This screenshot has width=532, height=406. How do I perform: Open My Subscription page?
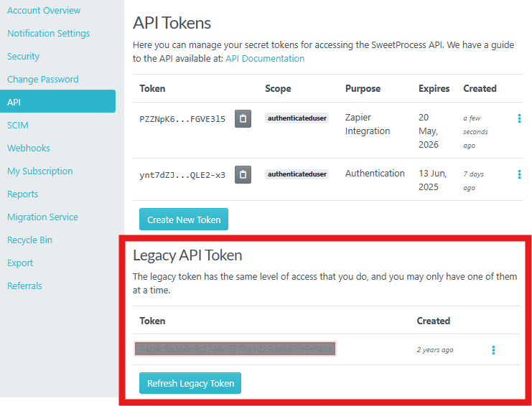pyautogui.click(x=39, y=171)
